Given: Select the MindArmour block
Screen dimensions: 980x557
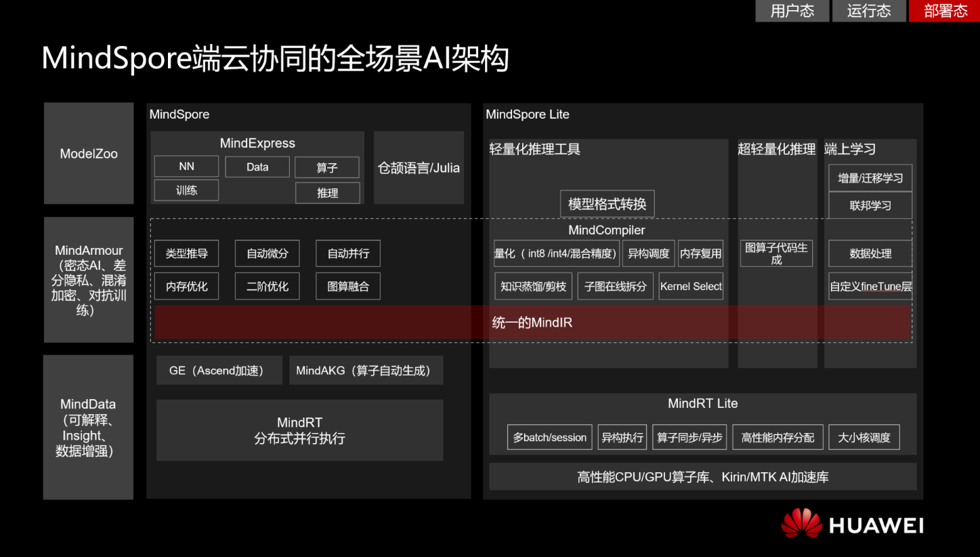Looking at the screenshot, I should click(89, 280).
